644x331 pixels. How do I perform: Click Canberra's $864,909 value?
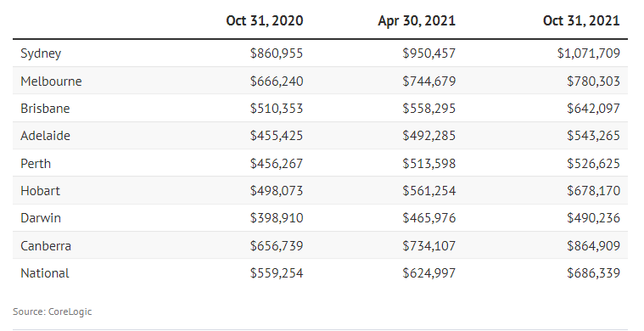point(593,245)
